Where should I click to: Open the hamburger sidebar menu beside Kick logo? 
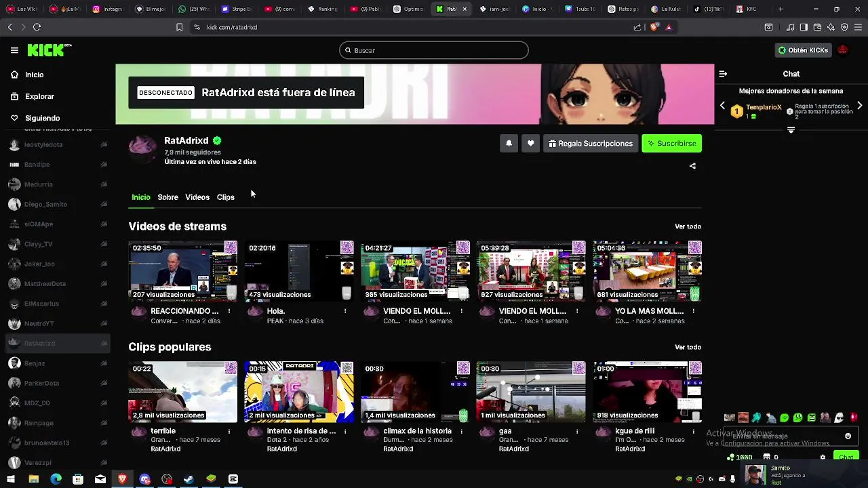[x=14, y=50]
